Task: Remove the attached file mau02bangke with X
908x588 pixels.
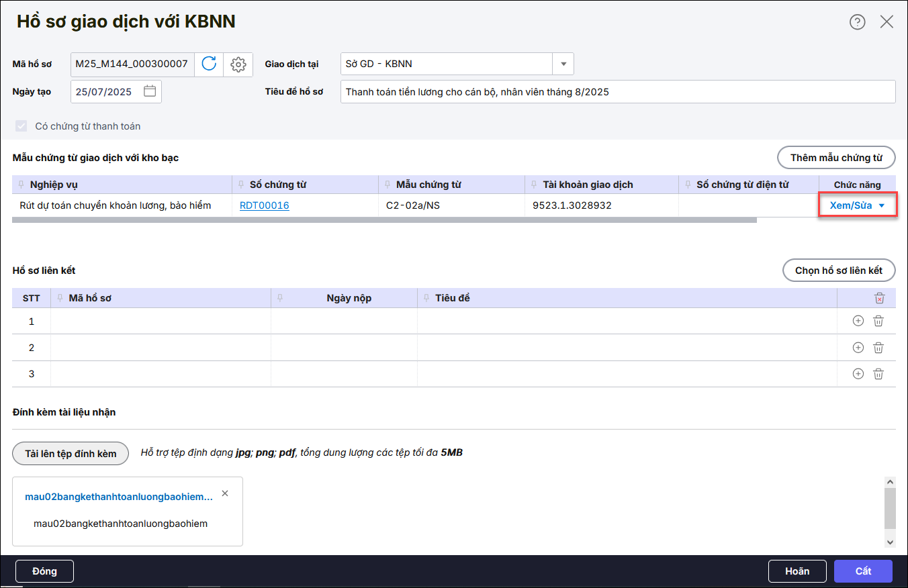Action: coord(225,493)
